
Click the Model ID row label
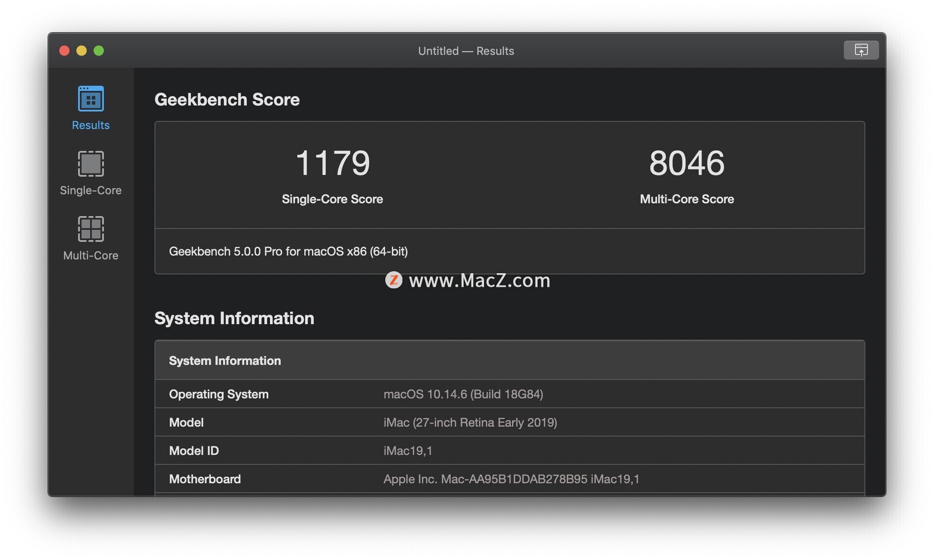[194, 451]
